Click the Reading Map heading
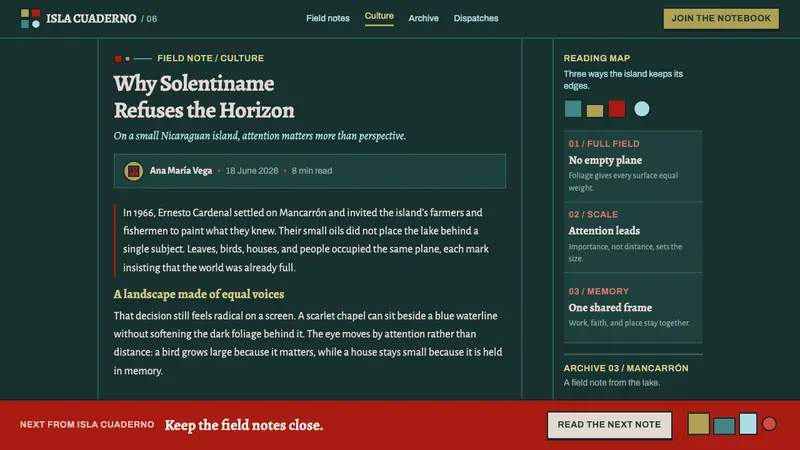This screenshot has width=800, height=450. tap(597, 58)
